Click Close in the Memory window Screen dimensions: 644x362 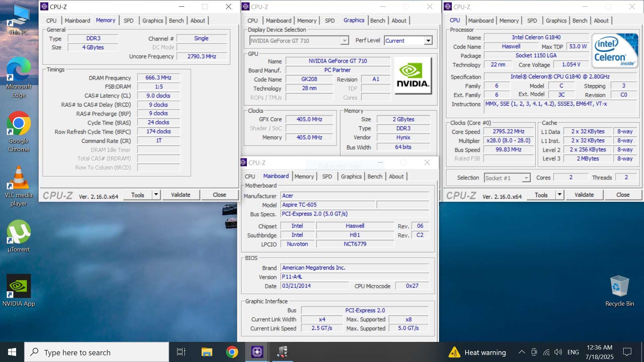click(x=219, y=194)
